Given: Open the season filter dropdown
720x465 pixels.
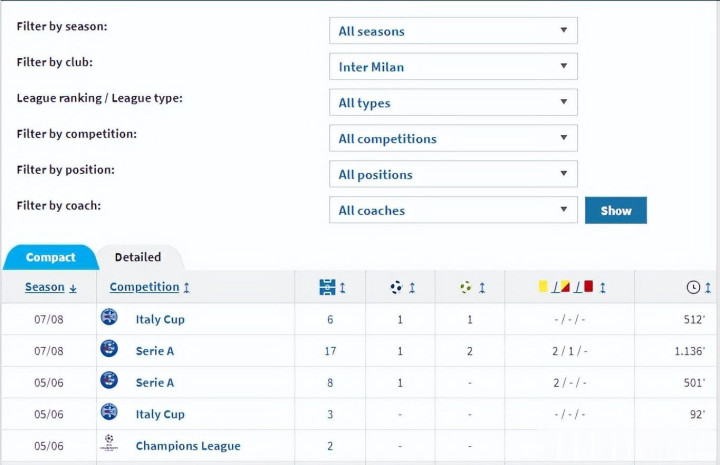Looking at the screenshot, I should (x=453, y=31).
